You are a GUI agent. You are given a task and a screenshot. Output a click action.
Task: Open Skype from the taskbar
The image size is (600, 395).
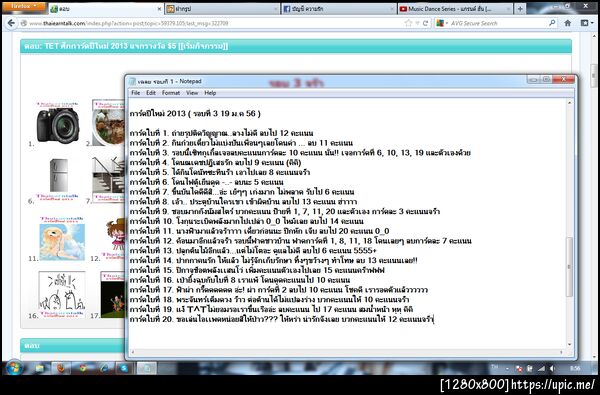[x=124, y=368]
